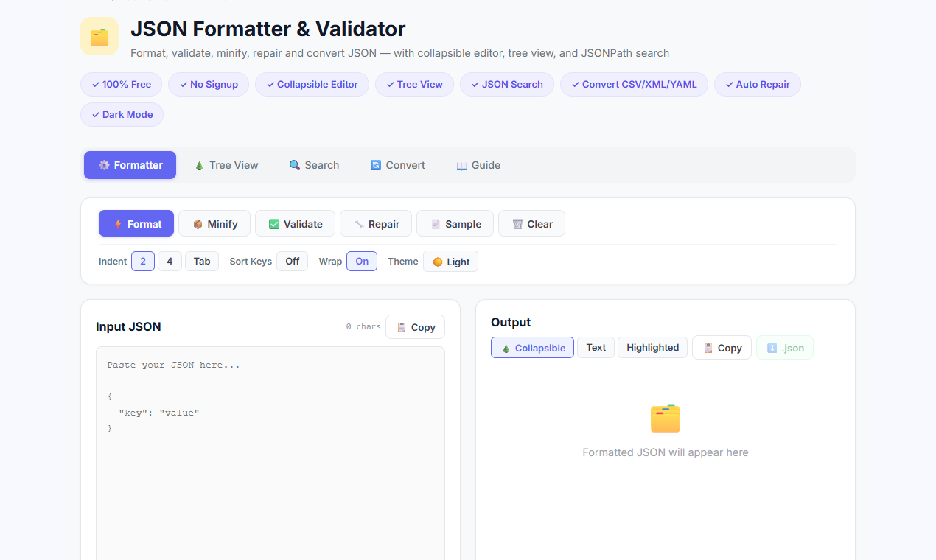Image resolution: width=936 pixels, height=560 pixels.
Task: Click the 100% Free badge
Action: coord(121,84)
